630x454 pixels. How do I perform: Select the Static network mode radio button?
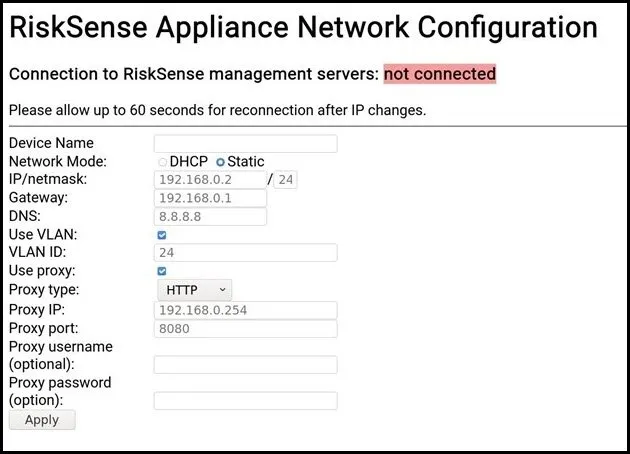220,162
